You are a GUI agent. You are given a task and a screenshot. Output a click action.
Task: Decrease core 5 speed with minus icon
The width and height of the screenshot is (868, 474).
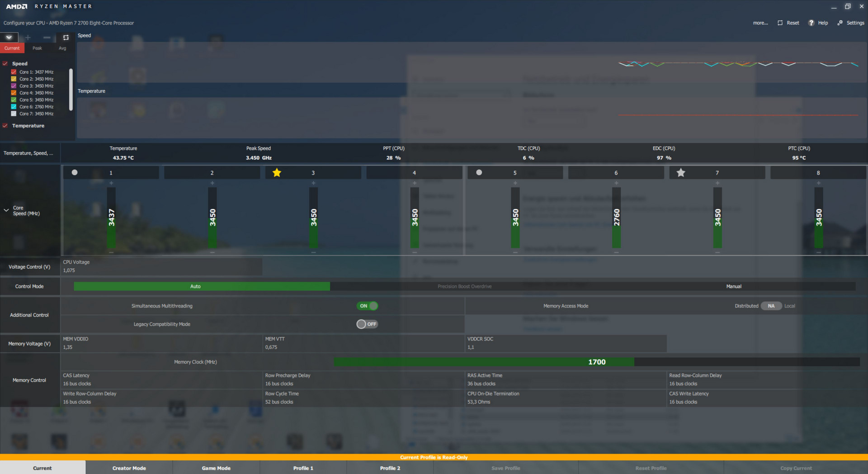tap(515, 252)
